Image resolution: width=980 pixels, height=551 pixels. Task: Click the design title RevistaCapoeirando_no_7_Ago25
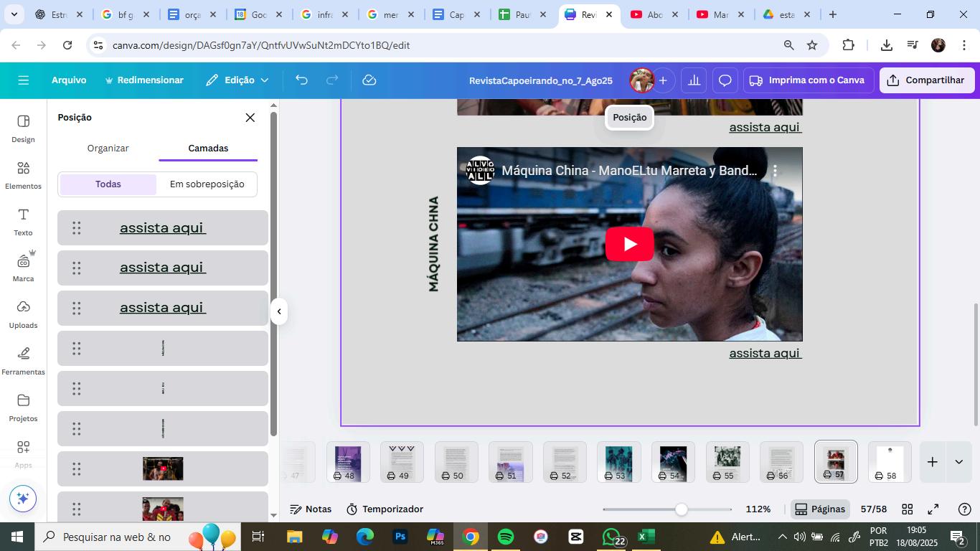tap(541, 80)
